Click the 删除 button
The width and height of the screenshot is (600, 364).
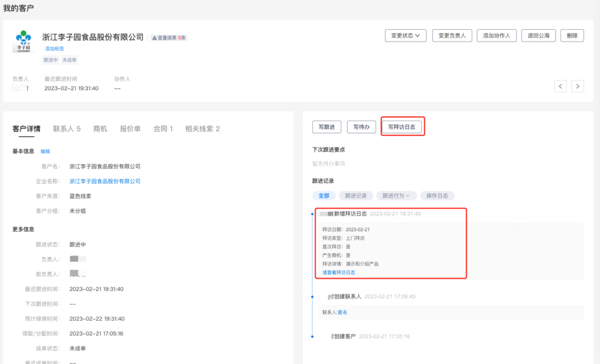point(572,36)
